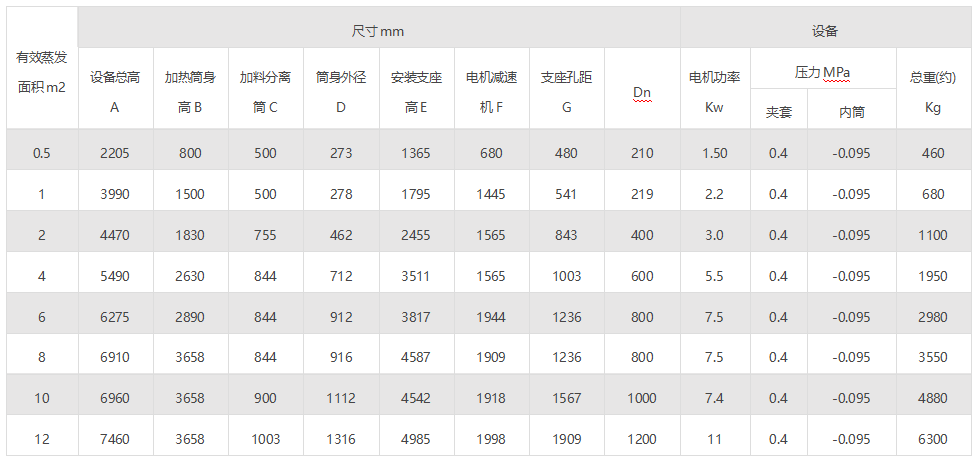Select the 设备 group header cell
Screen dimensions: 977x462
pos(825,31)
